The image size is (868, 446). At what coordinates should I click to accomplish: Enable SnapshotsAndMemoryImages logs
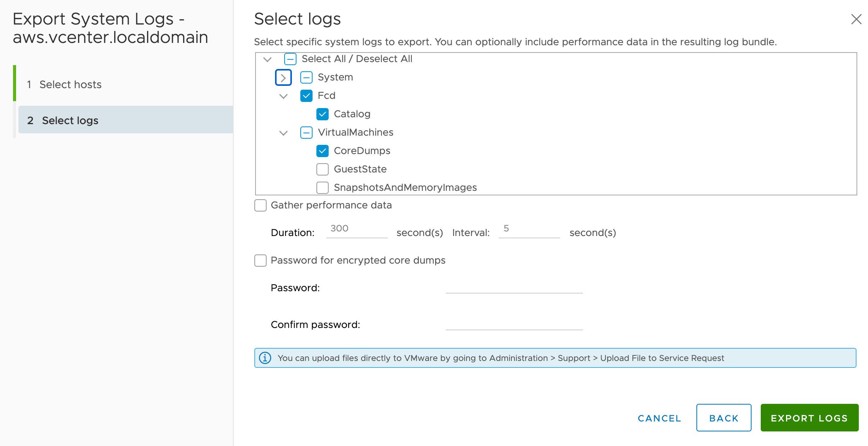(x=322, y=187)
